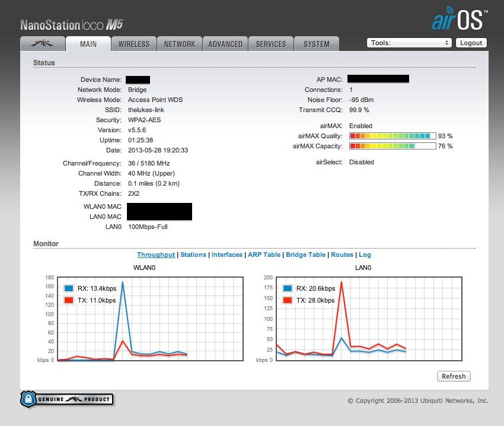The height and width of the screenshot is (426, 504).
Task: Select the SERVICES tab
Action: click(271, 44)
